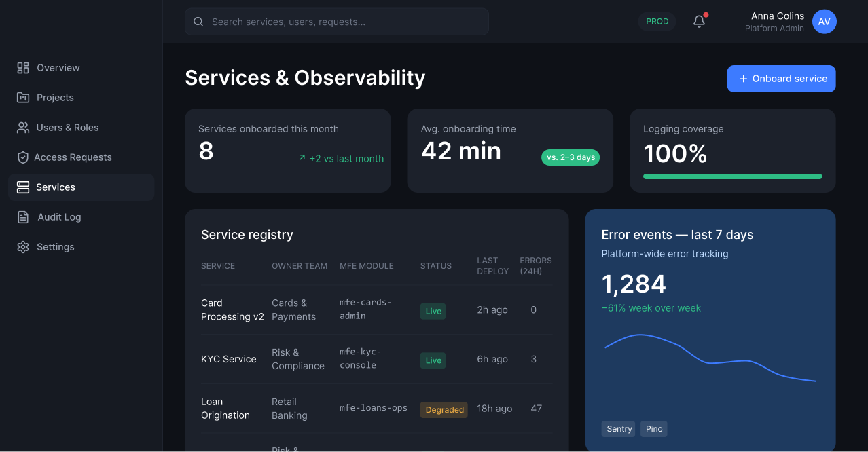This screenshot has width=868, height=452.
Task: Click the search magnifier icon
Action: pos(198,22)
